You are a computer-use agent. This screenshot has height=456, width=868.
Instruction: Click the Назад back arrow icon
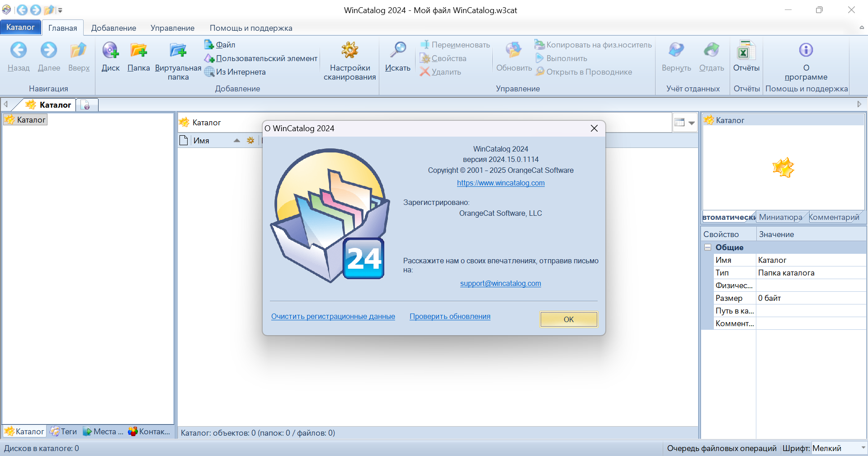click(x=19, y=50)
